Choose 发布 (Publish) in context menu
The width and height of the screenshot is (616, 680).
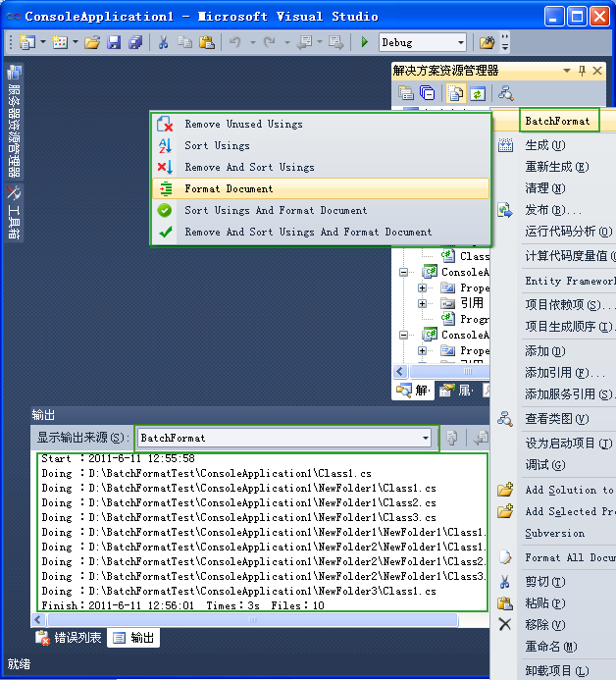(555, 210)
